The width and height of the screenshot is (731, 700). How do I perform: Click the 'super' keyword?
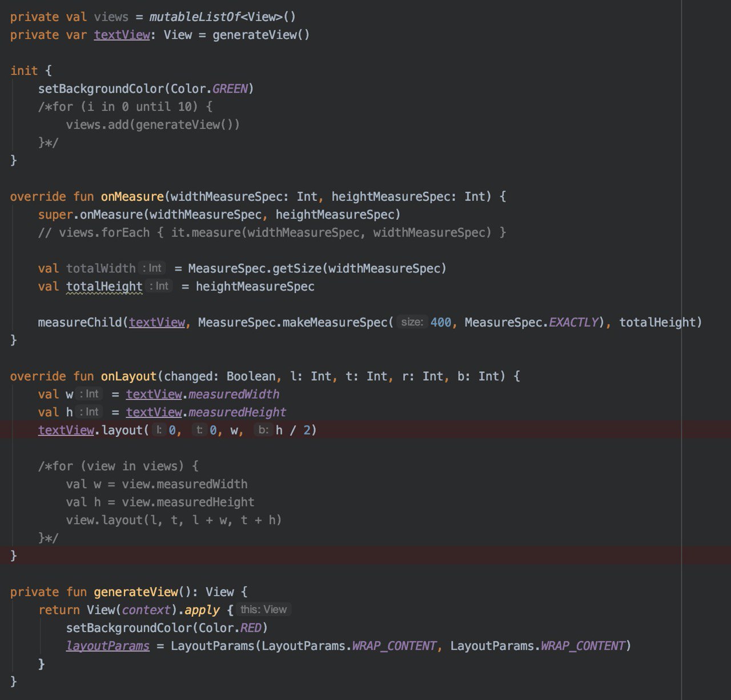(x=55, y=215)
